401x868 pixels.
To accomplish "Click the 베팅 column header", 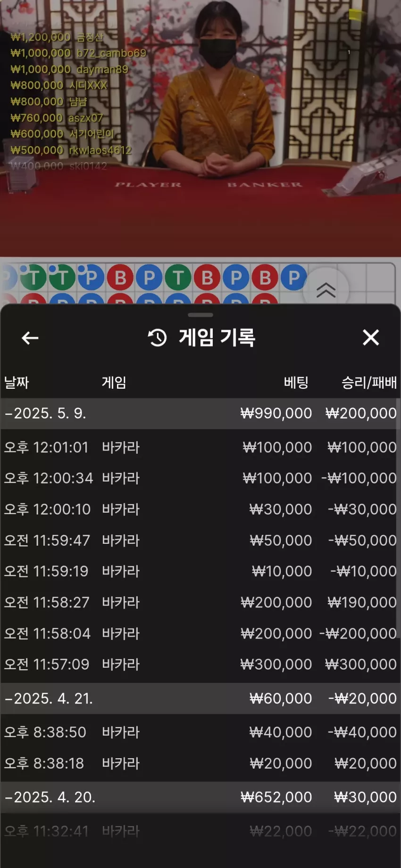I will pos(296,382).
